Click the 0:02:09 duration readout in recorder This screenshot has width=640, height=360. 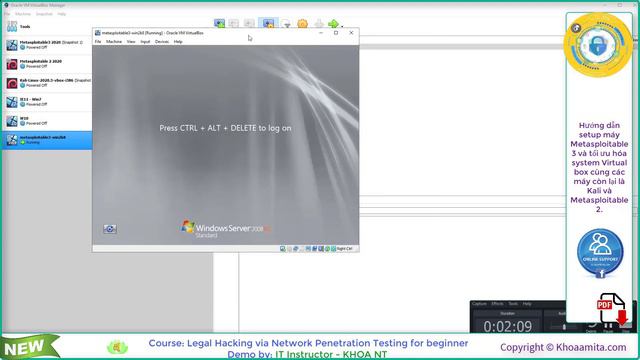point(508,327)
